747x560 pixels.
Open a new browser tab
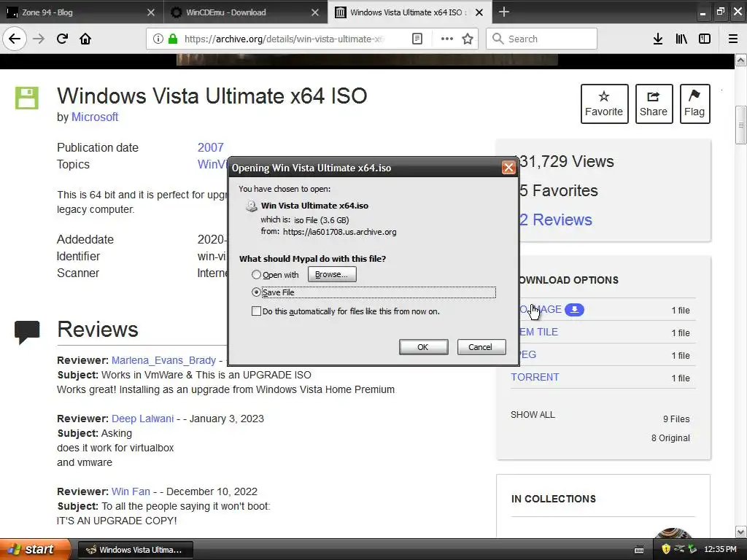(503, 12)
